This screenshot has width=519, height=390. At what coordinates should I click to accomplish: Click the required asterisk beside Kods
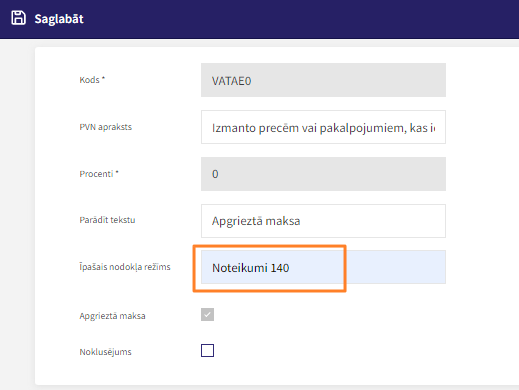[x=103, y=78]
